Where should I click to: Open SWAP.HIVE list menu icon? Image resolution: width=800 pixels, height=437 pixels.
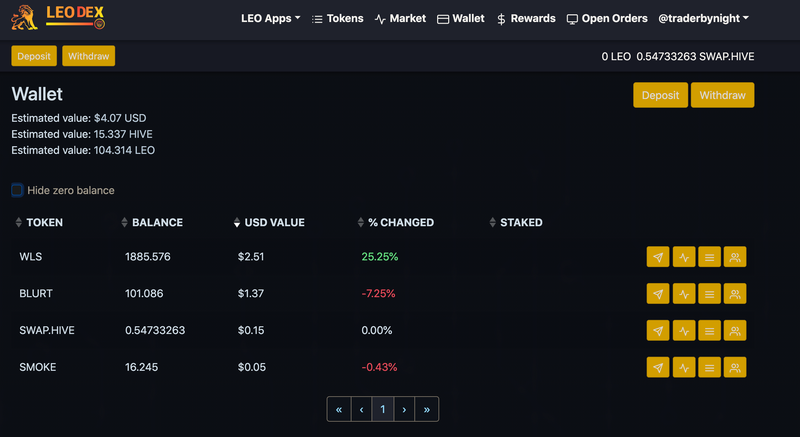click(x=709, y=330)
